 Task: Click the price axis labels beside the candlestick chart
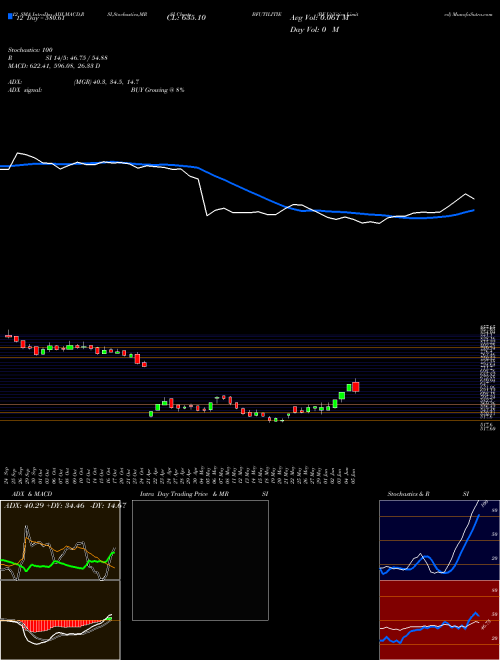click(489, 377)
